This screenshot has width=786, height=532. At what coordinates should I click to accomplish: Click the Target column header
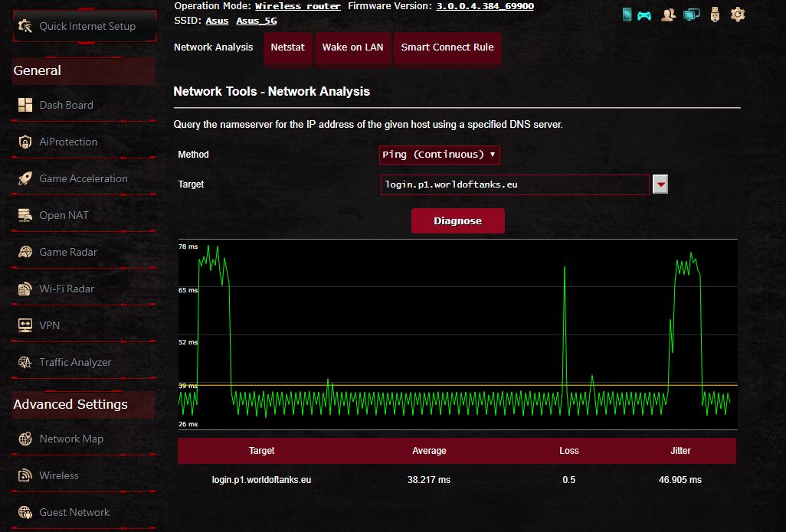pyautogui.click(x=262, y=451)
